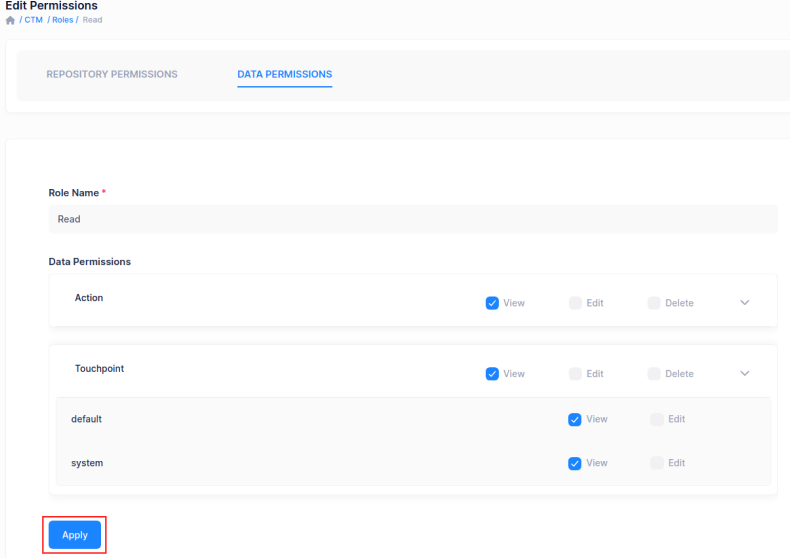Click the Action row label
This screenshot has height=558, width=790.
pyautogui.click(x=89, y=298)
